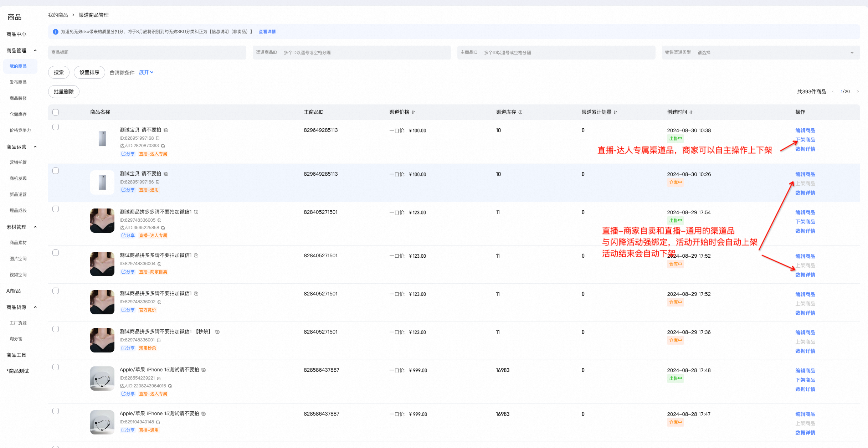Copy icon next to ID:829748336002

(x=159, y=302)
